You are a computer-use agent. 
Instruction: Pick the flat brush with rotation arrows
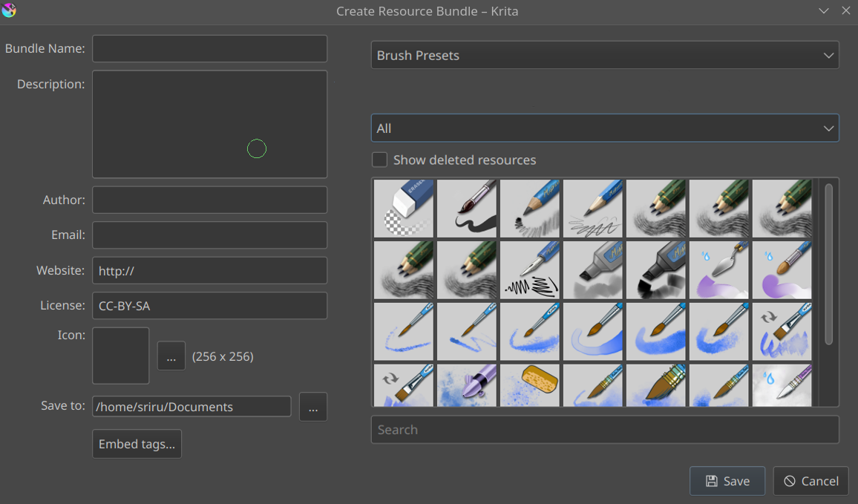782,332
